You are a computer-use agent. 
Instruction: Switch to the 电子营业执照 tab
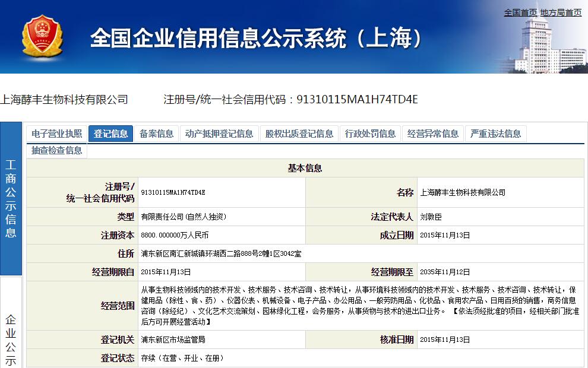click(x=56, y=134)
